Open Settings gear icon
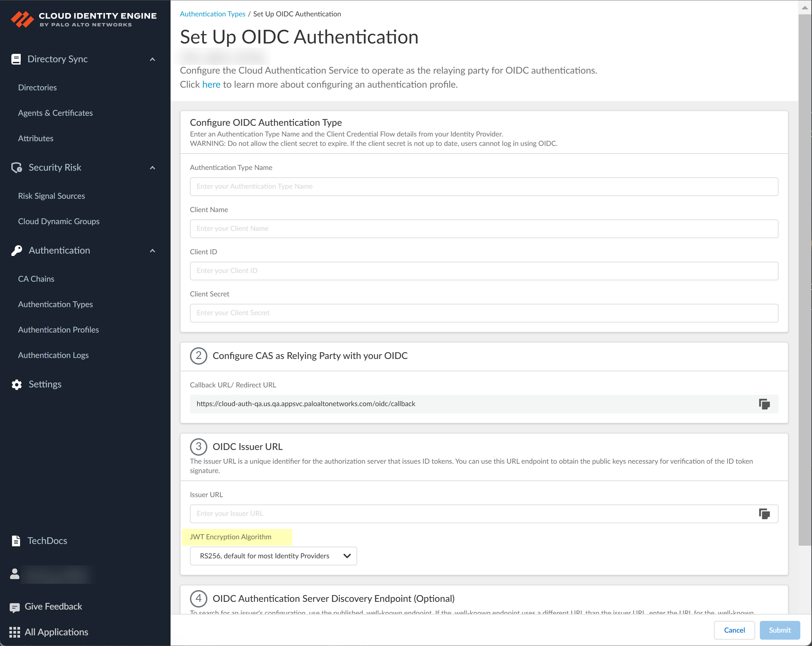Screen dimensions: 812x646 [17, 384]
